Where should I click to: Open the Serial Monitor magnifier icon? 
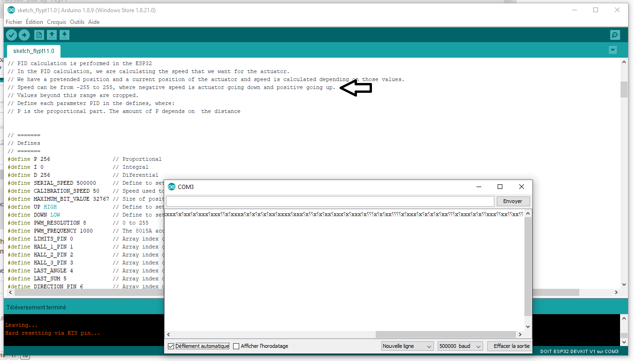pos(615,35)
